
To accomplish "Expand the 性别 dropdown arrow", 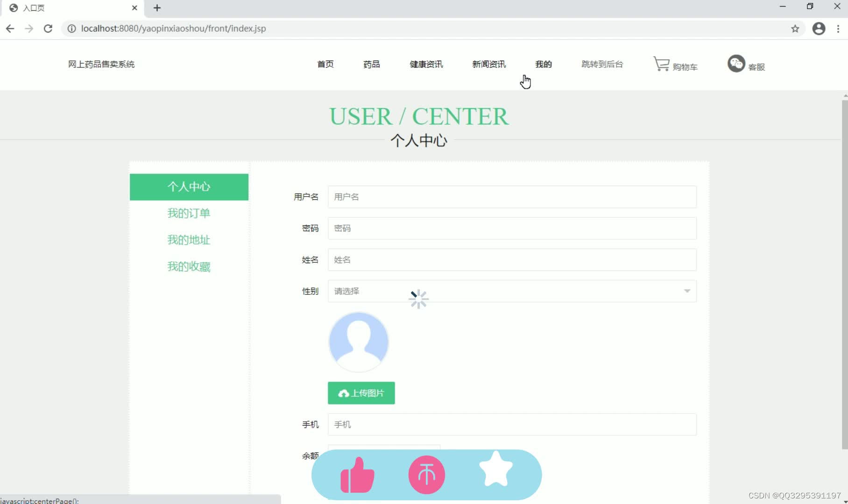I will [x=687, y=291].
